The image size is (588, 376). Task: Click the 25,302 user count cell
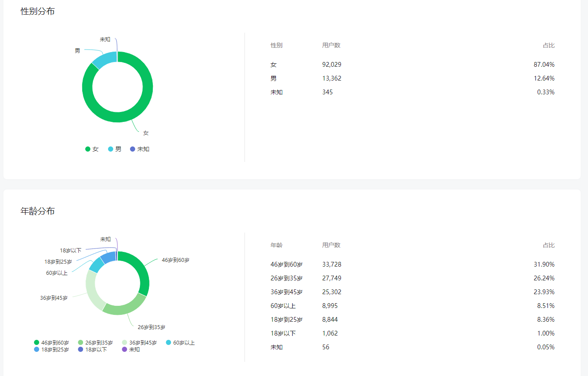click(331, 292)
